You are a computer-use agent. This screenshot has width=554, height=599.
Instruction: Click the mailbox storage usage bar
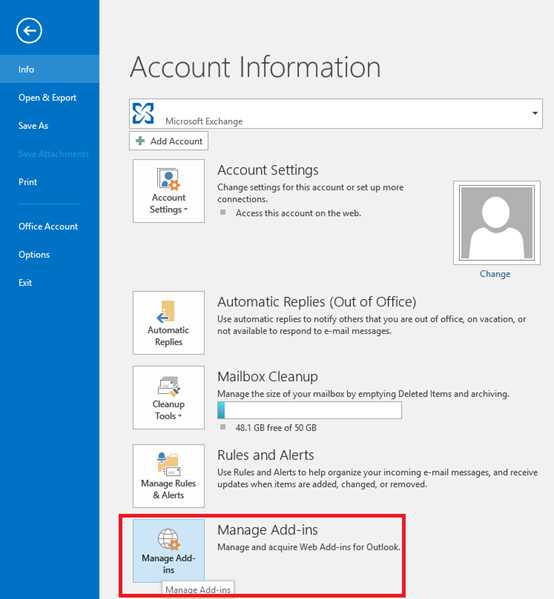309,410
